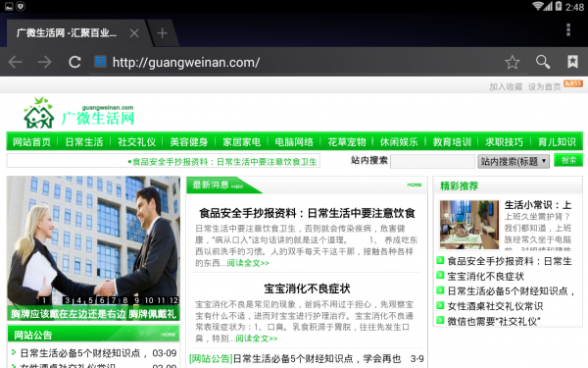Viewport: 588px width, 368px height.
Task: Click the 广微生活网 site logo
Action: (x=78, y=114)
